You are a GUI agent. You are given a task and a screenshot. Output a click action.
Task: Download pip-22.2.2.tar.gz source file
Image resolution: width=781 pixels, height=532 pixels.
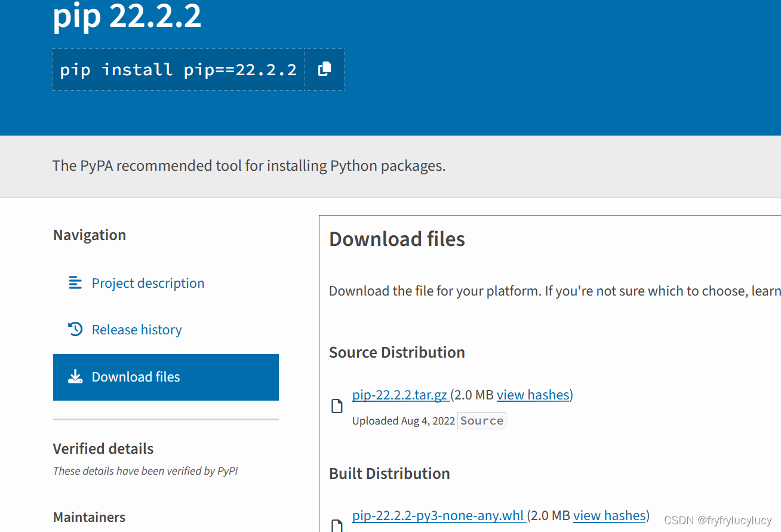tap(401, 395)
